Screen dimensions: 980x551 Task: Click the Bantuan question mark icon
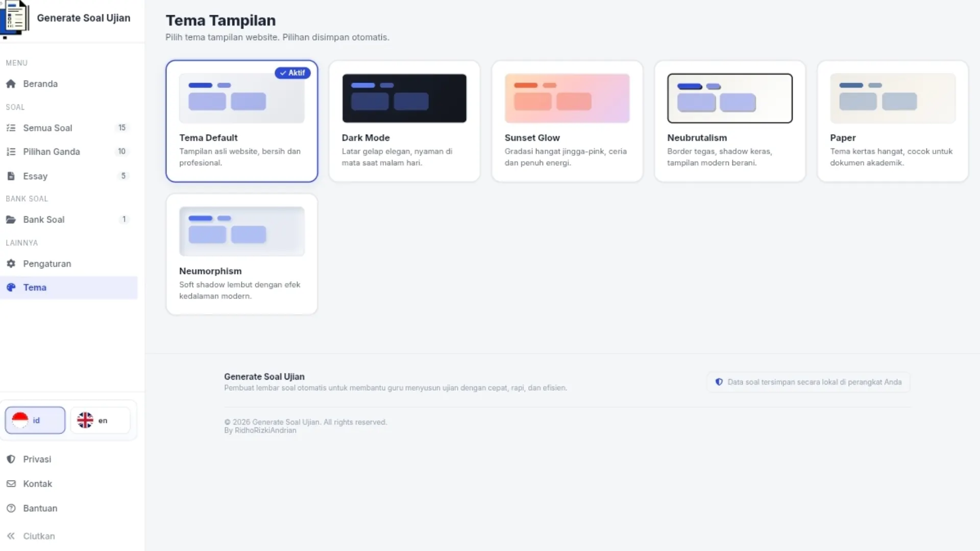(x=11, y=508)
